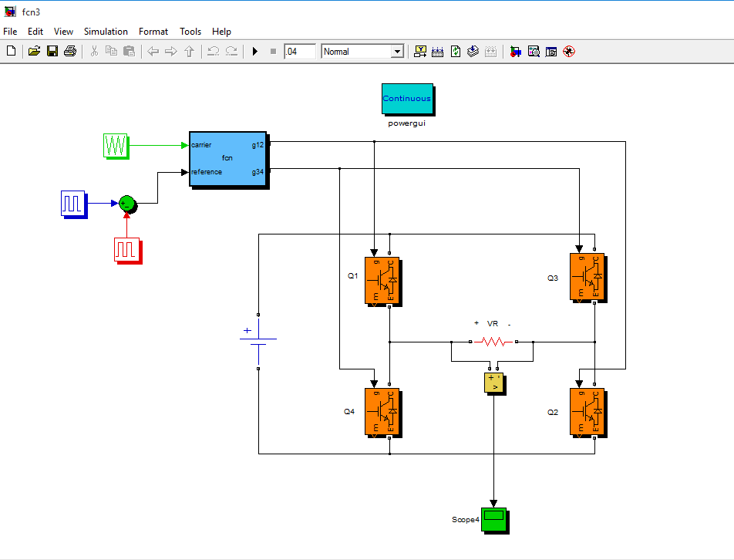Click the Debug target icon in toolbar

coord(569,52)
